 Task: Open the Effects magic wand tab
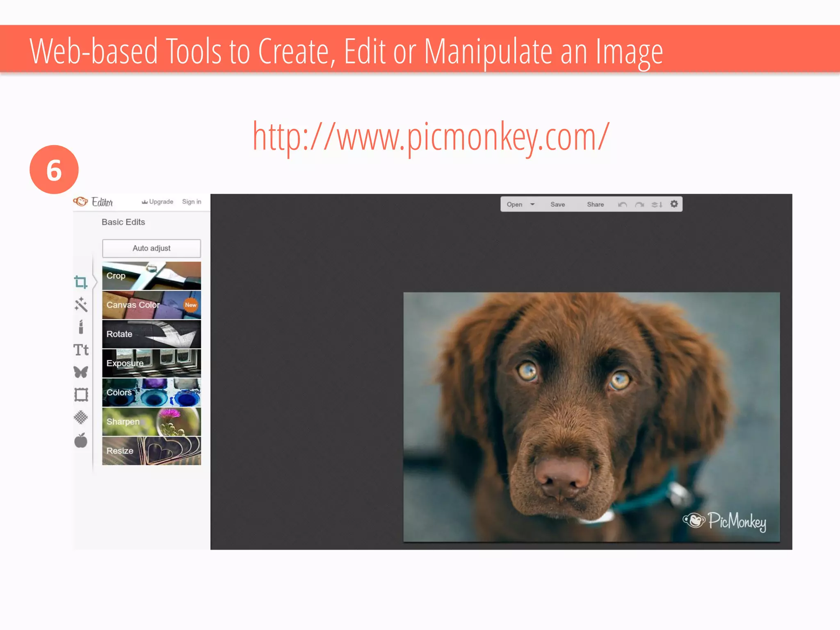pyautogui.click(x=81, y=304)
